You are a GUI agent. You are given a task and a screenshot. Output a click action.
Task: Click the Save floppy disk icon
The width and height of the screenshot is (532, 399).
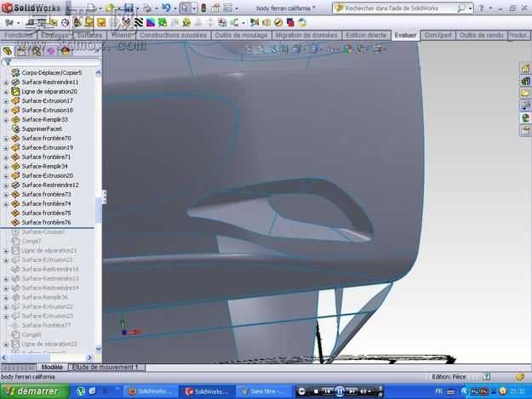coord(129,8)
